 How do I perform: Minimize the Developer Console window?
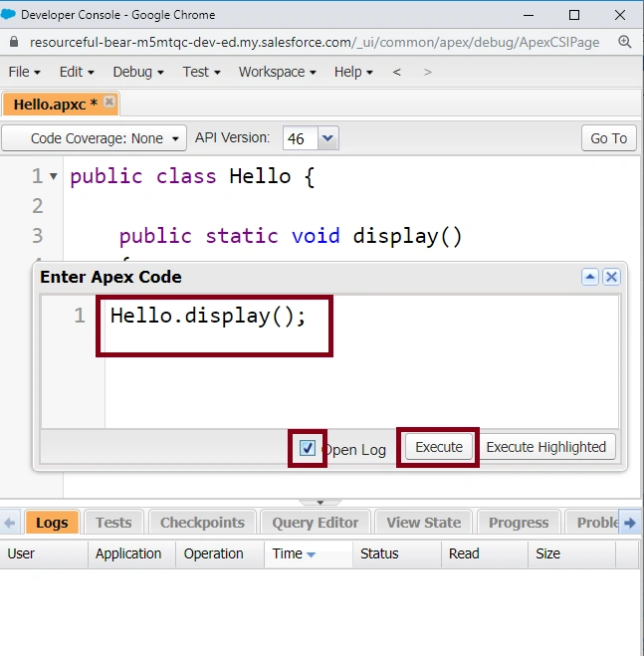(x=529, y=15)
